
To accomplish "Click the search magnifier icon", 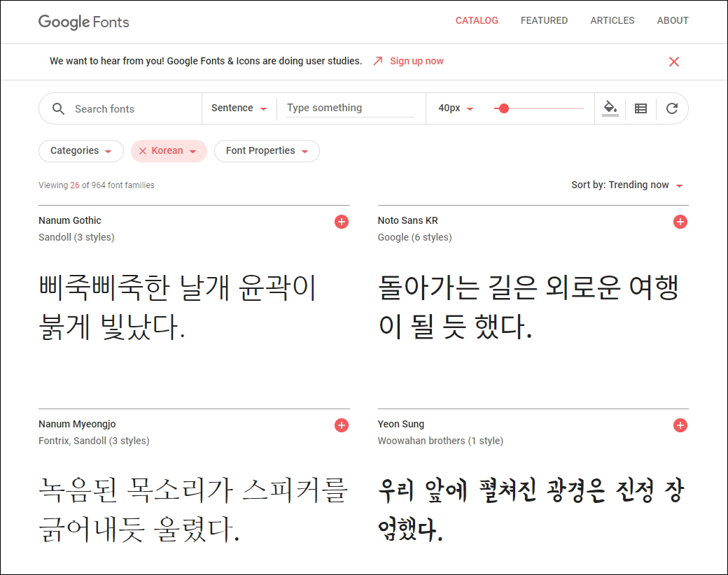I will pyautogui.click(x=58, y=108).
